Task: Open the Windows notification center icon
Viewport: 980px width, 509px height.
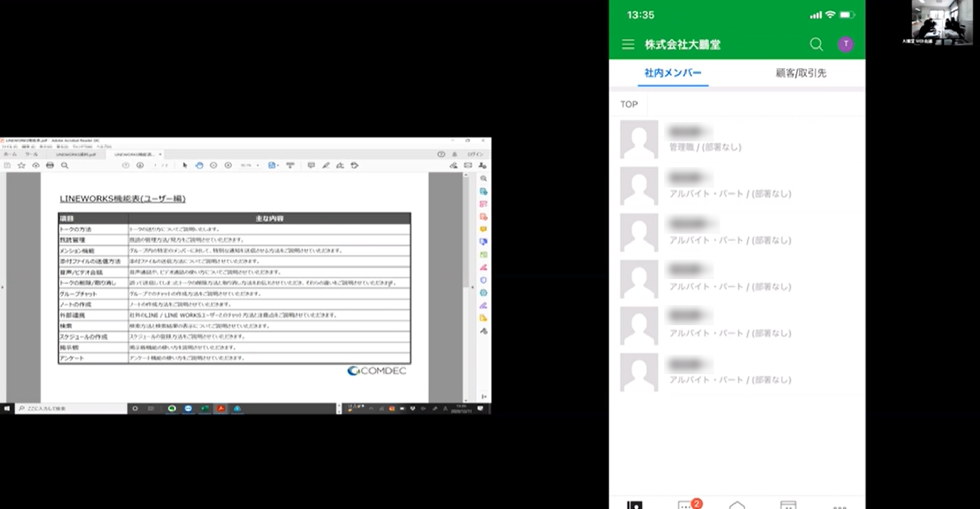Action: pyautogui.click(x=480, y=408)
